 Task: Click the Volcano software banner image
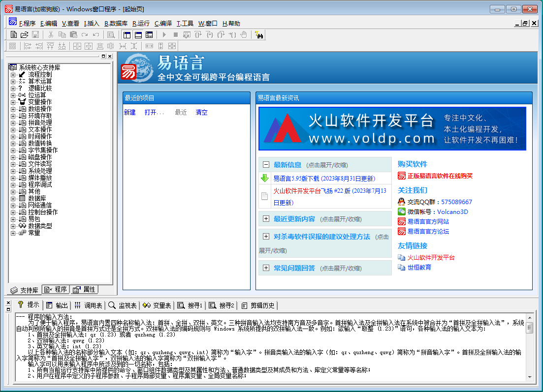click(392, 128)
